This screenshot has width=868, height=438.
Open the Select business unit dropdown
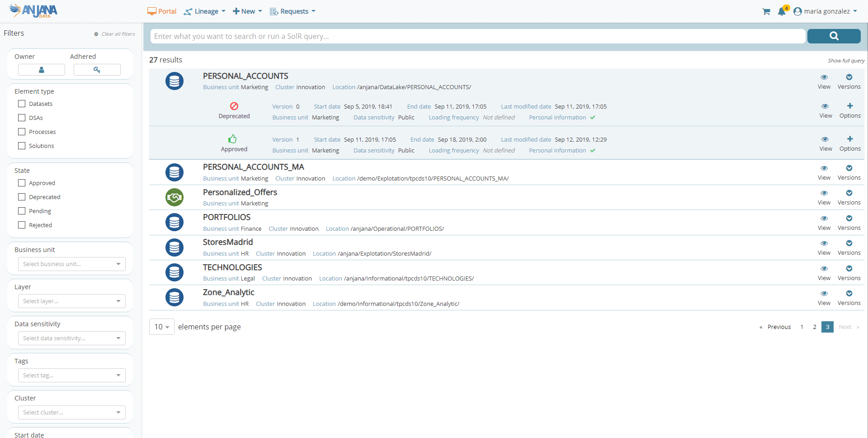(71, 264)
